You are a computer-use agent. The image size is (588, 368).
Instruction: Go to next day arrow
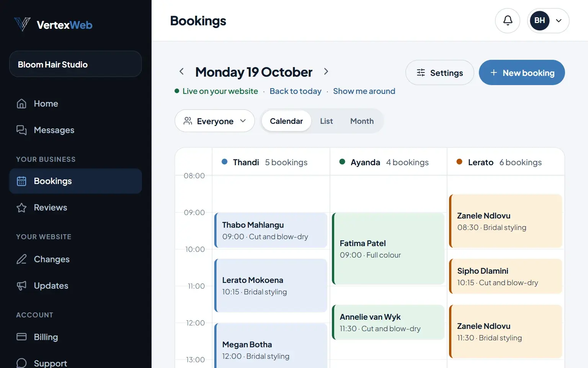[x=326, y=72]
